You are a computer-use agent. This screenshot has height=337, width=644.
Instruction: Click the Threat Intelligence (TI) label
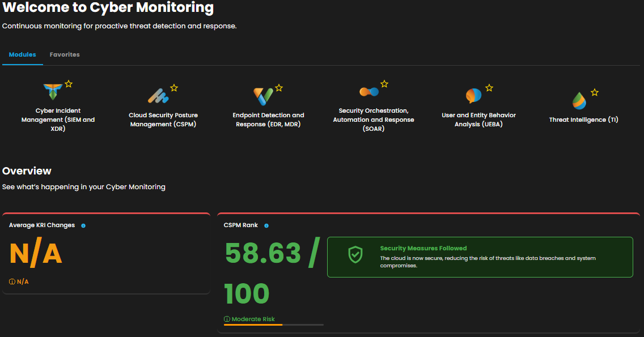pyautogui.click(x=583, y=120)
